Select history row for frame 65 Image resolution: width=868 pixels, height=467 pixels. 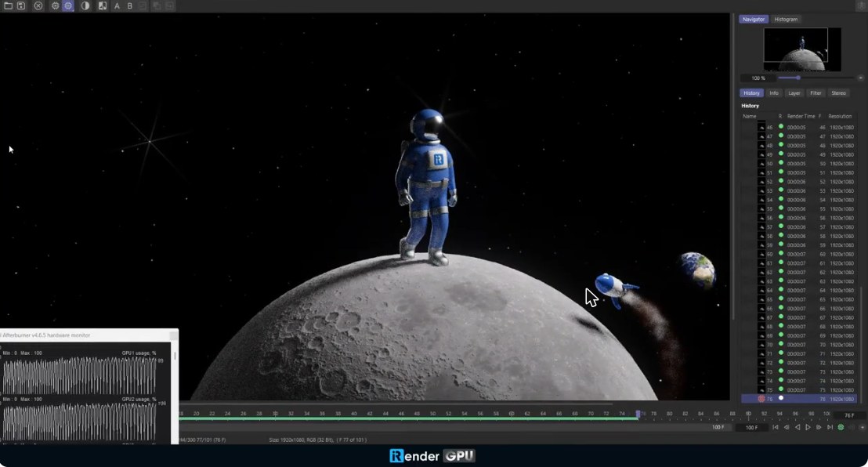point(799,299)
